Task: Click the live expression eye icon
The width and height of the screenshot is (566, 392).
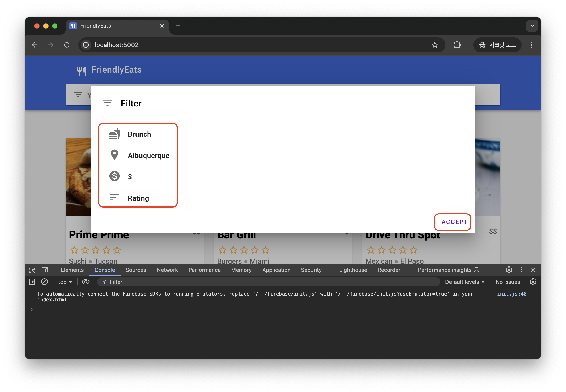Action: [x=85, y=282]
